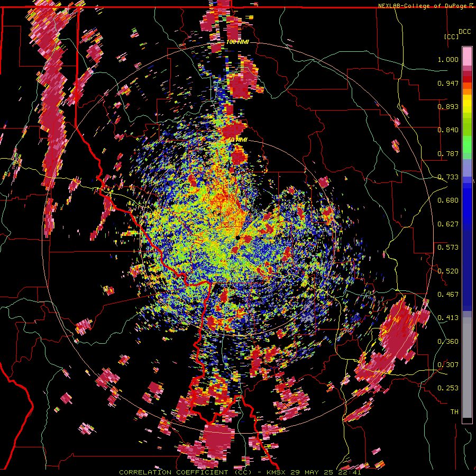
Task: Select the 0.947 legend value
Action: point(448,83)
